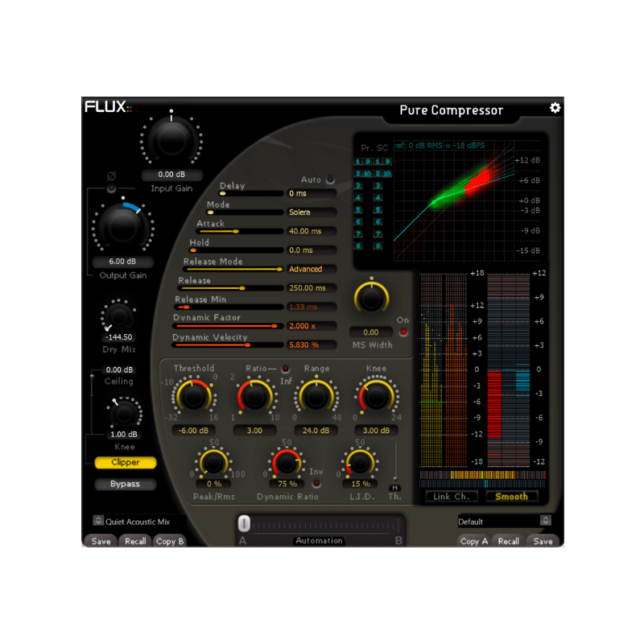
Task: Open the settings gear icon
Action: (x=555, y=108)
